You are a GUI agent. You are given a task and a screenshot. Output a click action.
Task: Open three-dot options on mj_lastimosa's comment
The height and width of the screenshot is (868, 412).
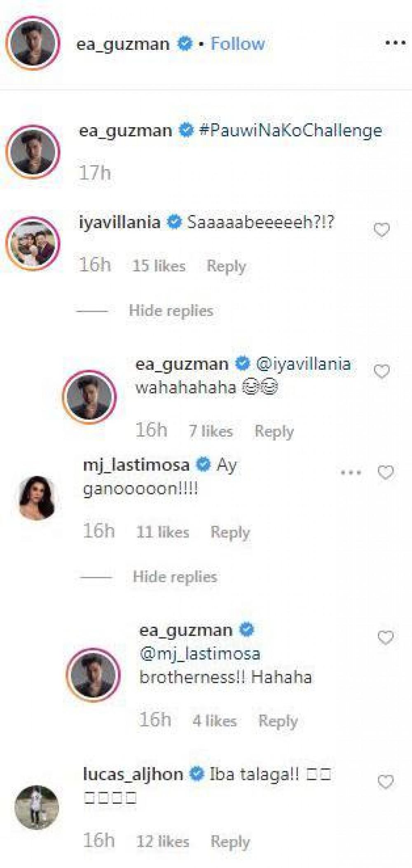[351, 473]
